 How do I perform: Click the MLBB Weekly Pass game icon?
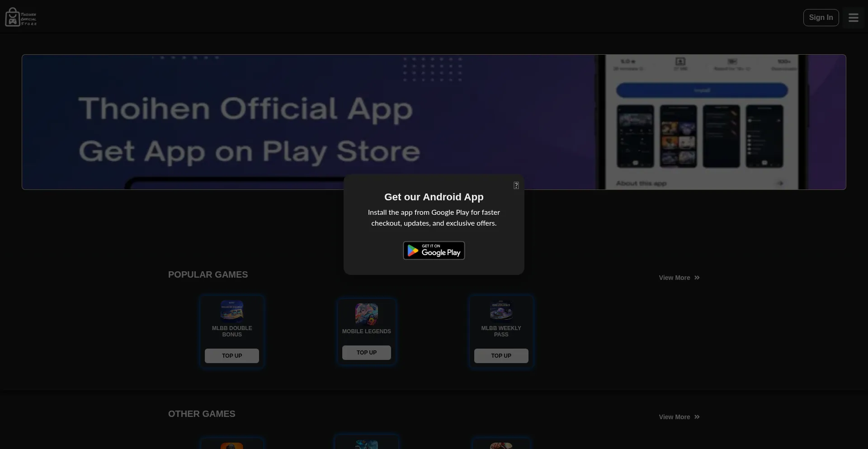click(x=501, y=311)
